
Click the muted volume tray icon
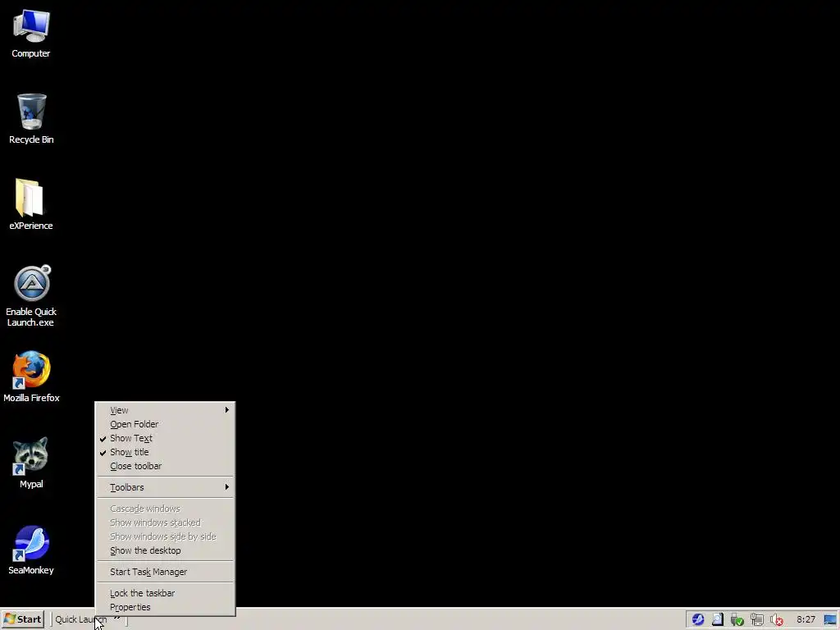[x=777, y=620]
